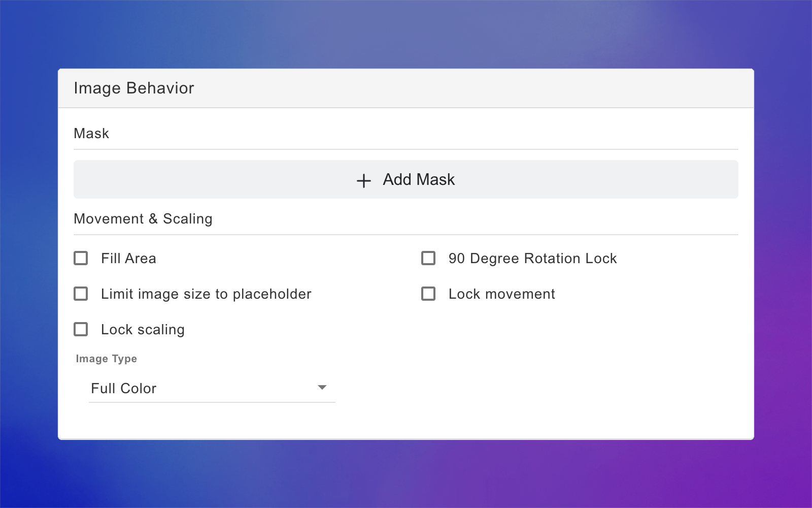Open the Image Type dropdown
The image size is (812, 508).
click(212, 388)
